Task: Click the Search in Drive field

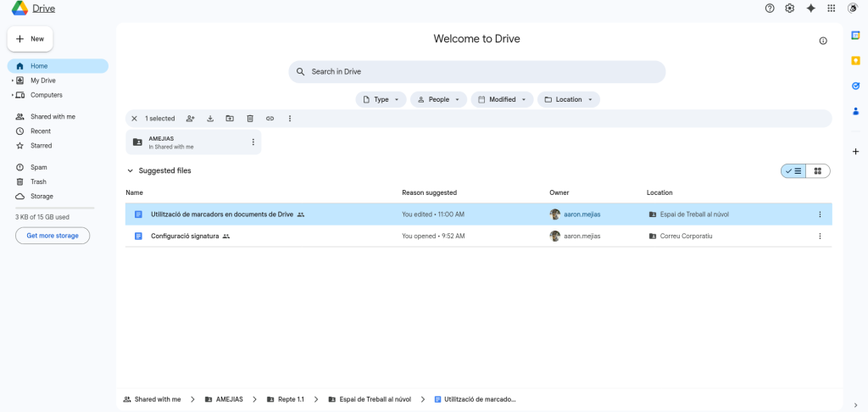Action: click(476, 72)
